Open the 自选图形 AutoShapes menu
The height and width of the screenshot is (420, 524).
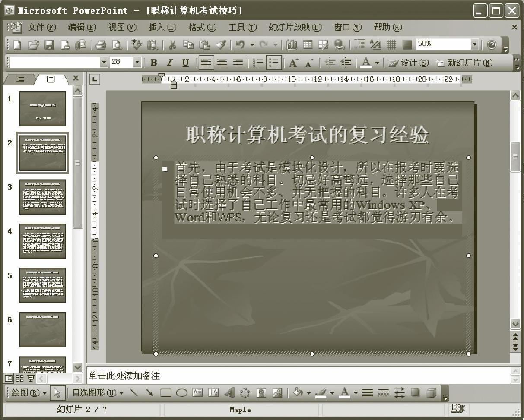tap(98, 393)
